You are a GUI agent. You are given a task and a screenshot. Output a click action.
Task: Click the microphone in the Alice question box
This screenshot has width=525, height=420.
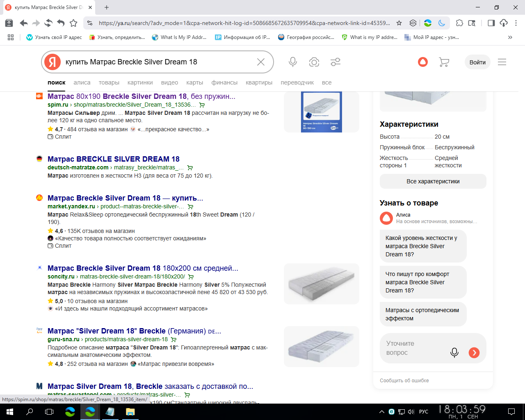454,352
